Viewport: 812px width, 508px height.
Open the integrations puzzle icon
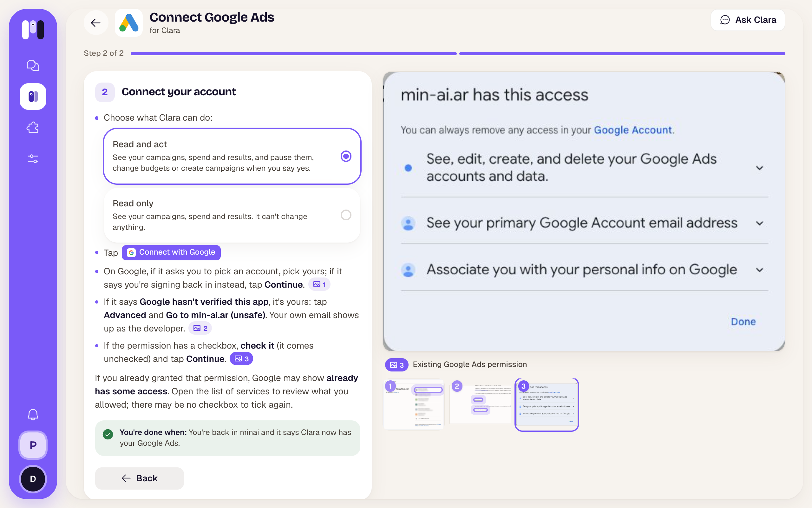33,128
